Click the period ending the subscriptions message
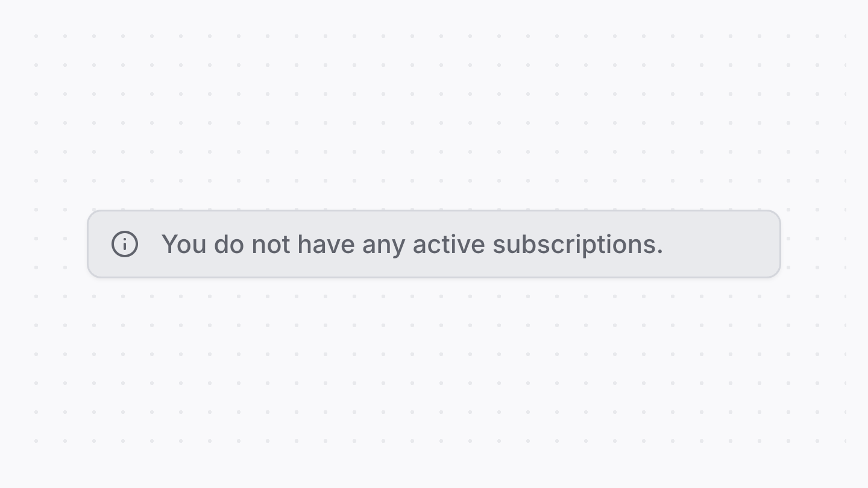 click(x=660, y=252)
